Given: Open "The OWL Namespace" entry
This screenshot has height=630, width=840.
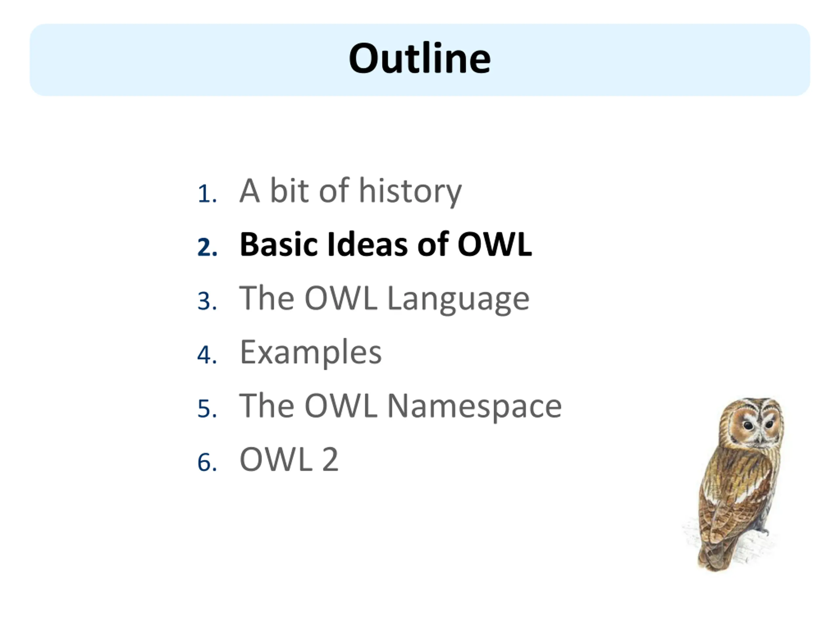Looking at the screenshot, I should [x=401, y=406].
